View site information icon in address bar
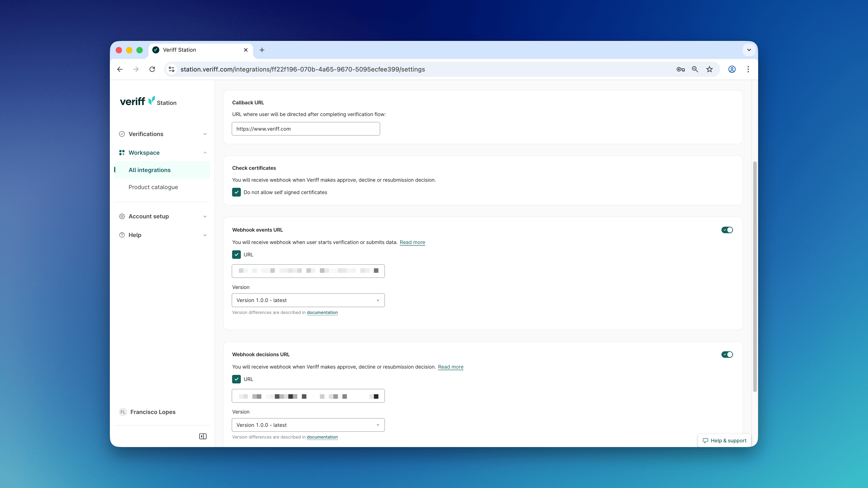The width and height of the screenshot is (868, 488). point(172,69)
